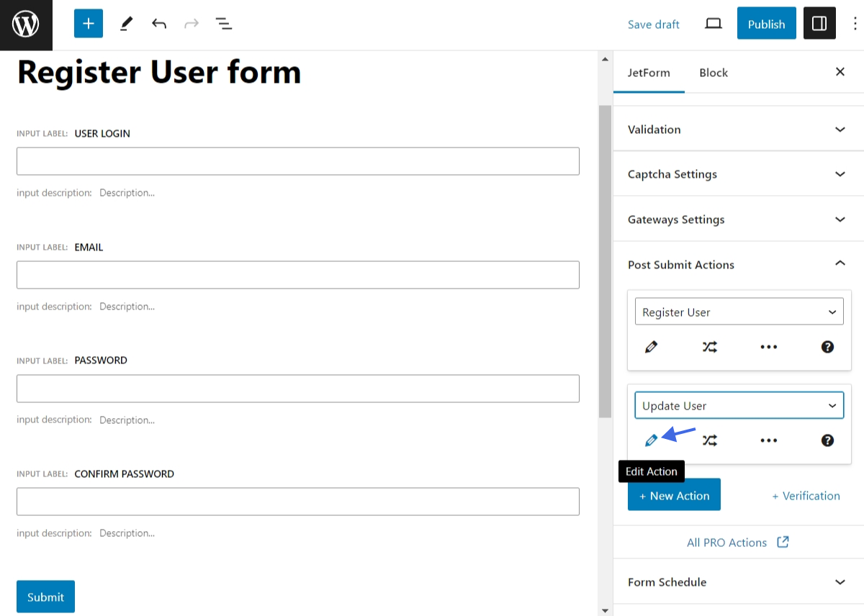The width and height of the screenshot is (864, 616).
Task: Publish the Register User form
Action: (766, 23)
